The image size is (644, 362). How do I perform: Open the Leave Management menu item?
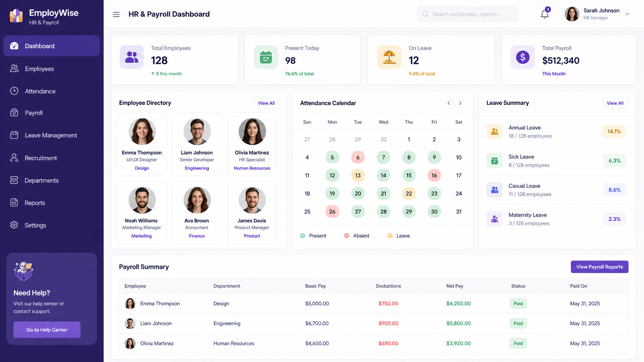[52, 135]
